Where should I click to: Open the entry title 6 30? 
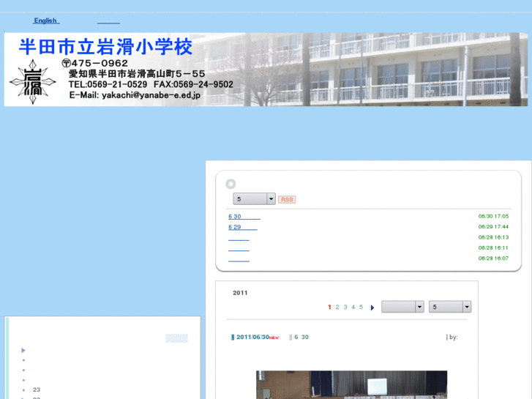pos(301,337)
